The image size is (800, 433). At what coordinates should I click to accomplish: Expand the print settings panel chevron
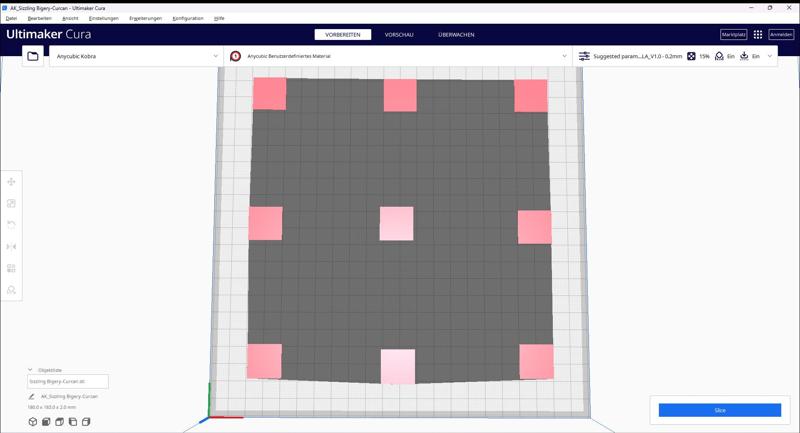coord(770,56)
